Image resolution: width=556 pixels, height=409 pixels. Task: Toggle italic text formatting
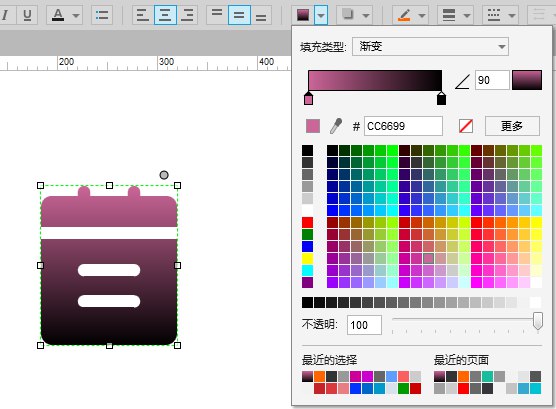[6, 15]
